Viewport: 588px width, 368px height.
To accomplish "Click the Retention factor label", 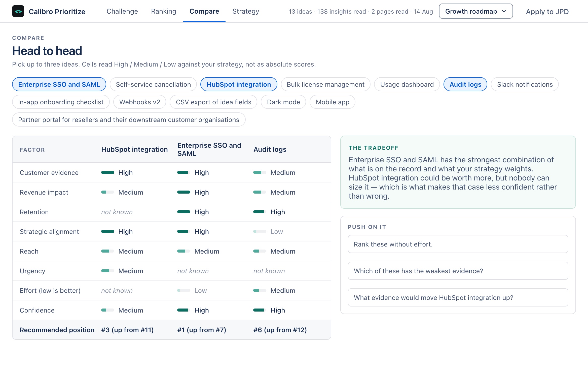I will 34,212.
